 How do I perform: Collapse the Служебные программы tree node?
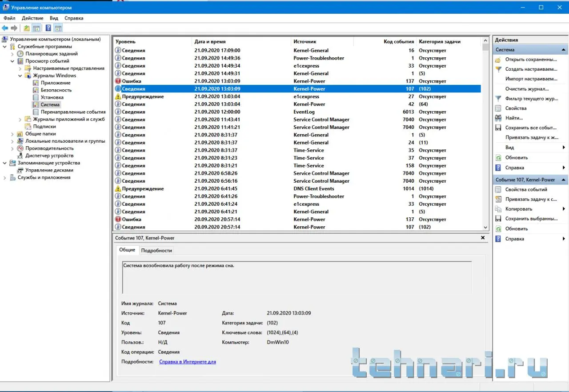click(x=5, y=47)
